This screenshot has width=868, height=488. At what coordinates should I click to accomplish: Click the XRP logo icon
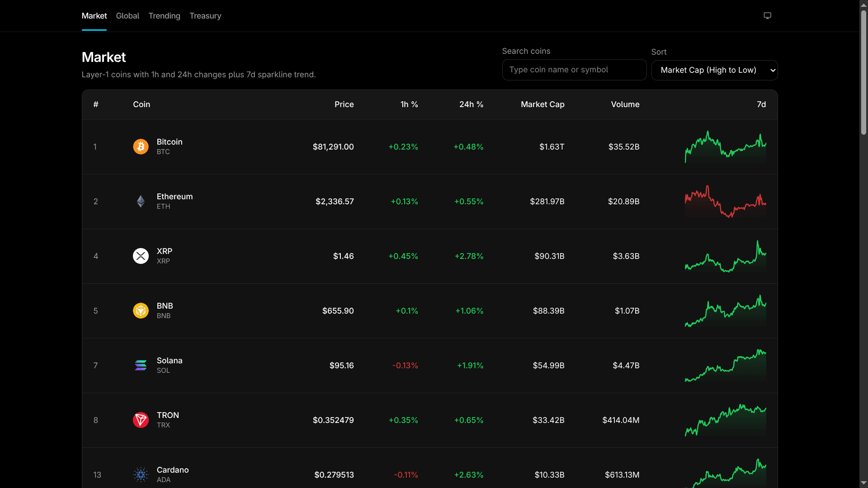coord(141,256)
